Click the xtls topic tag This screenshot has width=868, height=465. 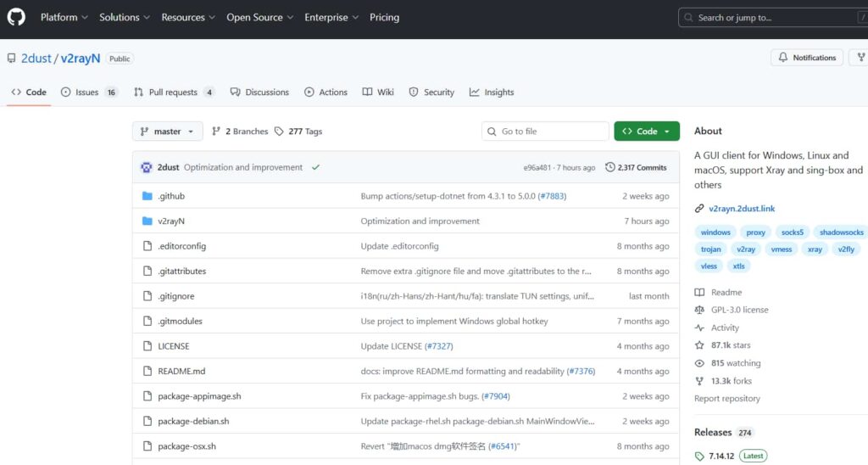tap(739, 266)
